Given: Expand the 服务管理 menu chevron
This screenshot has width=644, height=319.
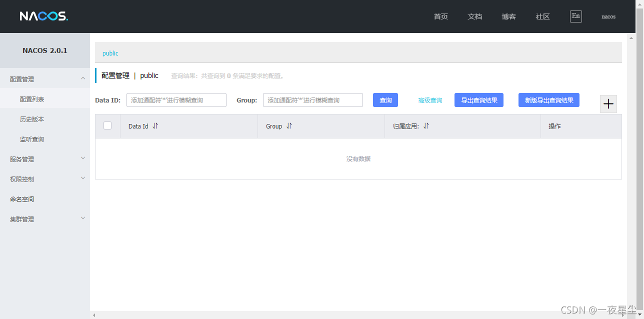Looking at the screenshot, I should (x=83, y=158).
